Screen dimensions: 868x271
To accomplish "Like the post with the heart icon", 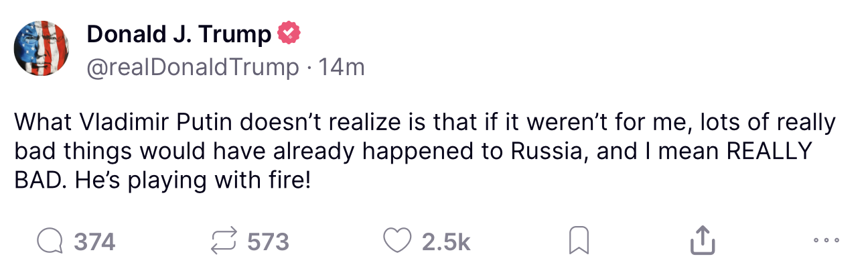I will (x=397, y=241).
